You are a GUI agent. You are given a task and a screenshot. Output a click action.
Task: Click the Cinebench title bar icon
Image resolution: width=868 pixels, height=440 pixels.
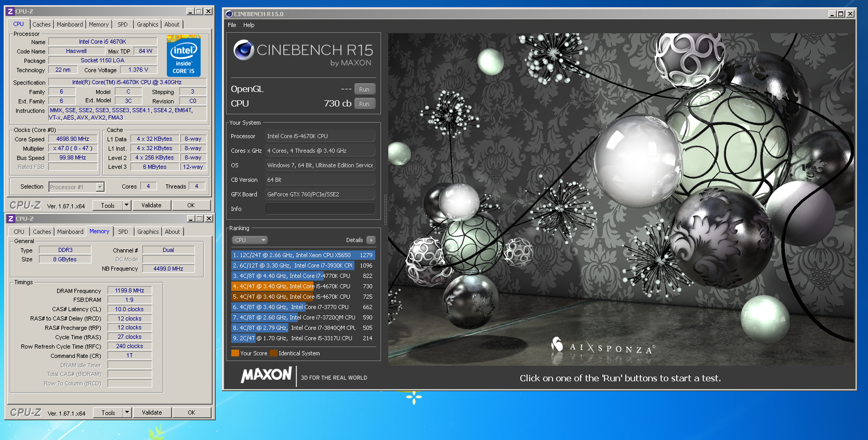tap(229, 14)
